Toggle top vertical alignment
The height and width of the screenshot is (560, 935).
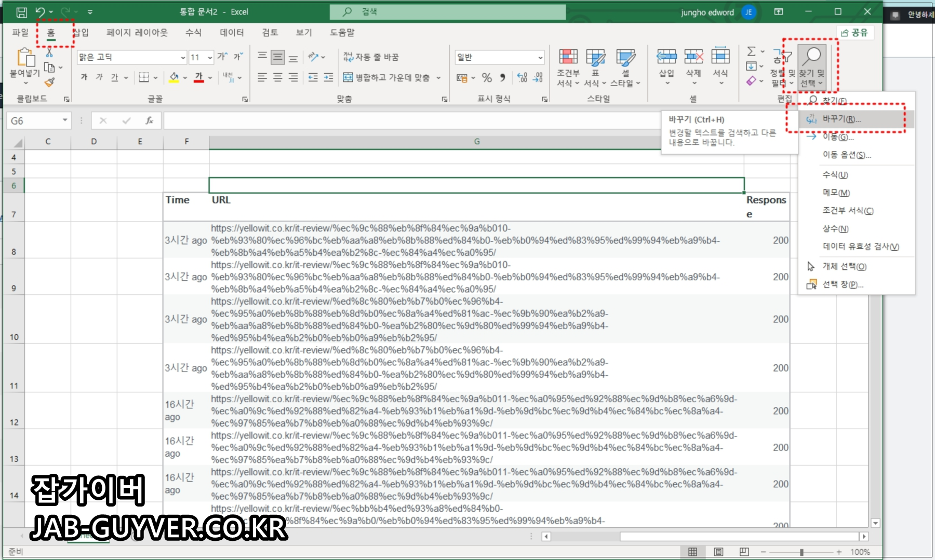[x=262, y=57]
